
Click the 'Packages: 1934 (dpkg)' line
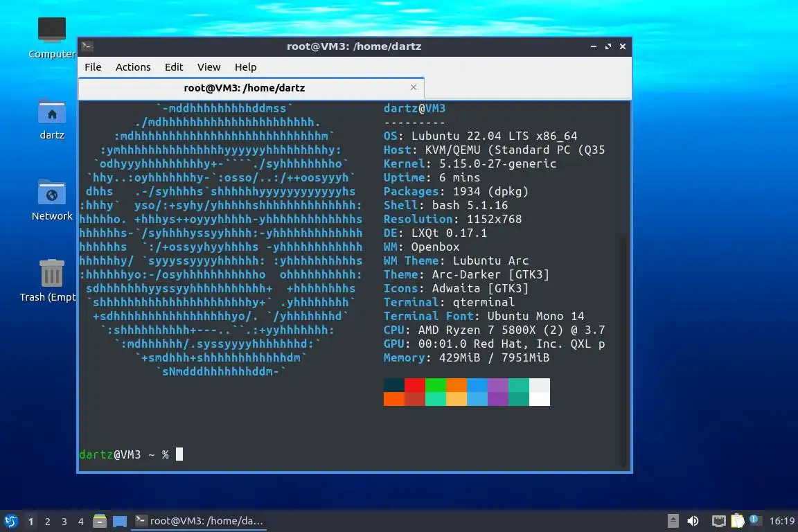pyautogui.click(x=456, y=191)
